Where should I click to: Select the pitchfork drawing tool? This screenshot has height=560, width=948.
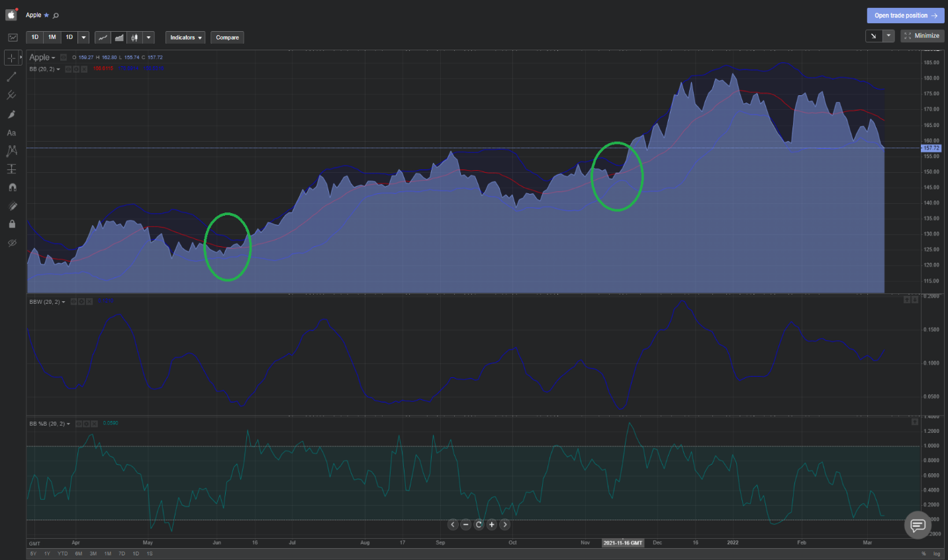pyautogui.click(x=11, y=95)
